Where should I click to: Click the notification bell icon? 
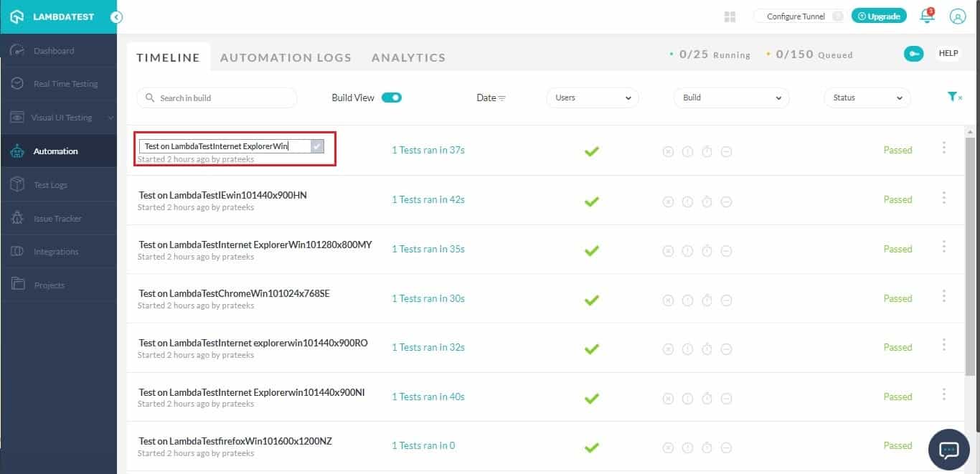(x=927, y=16)
